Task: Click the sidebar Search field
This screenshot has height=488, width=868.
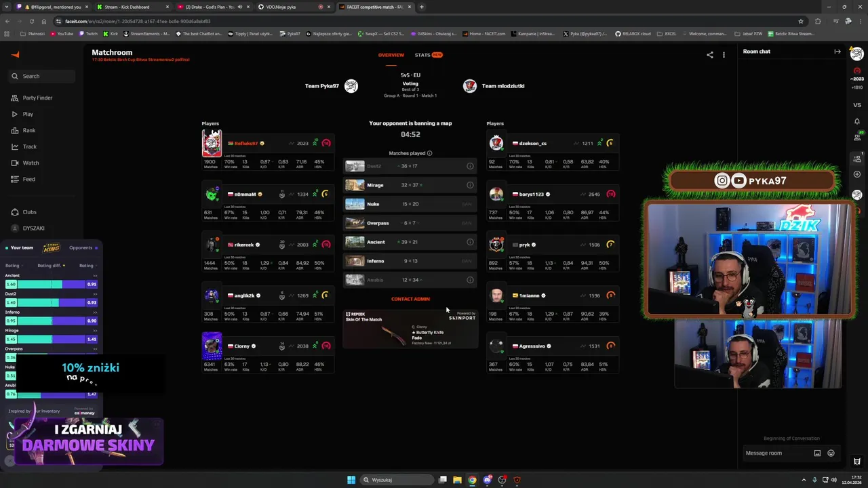Action: (42, 76)
